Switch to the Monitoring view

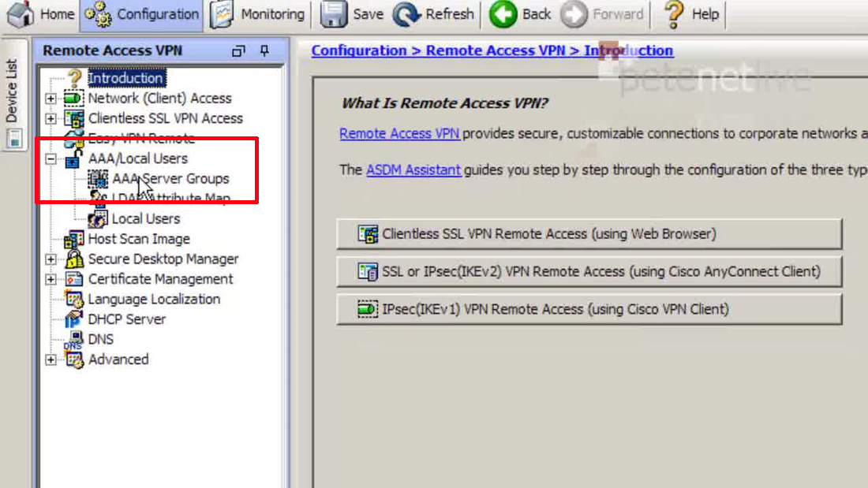[258, 14]
